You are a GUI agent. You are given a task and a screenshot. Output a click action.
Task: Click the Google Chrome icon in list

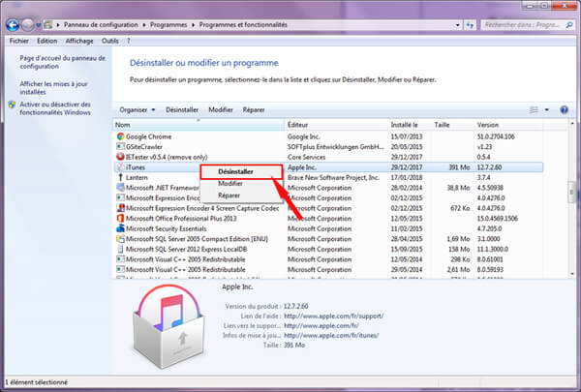pos(120,136)
